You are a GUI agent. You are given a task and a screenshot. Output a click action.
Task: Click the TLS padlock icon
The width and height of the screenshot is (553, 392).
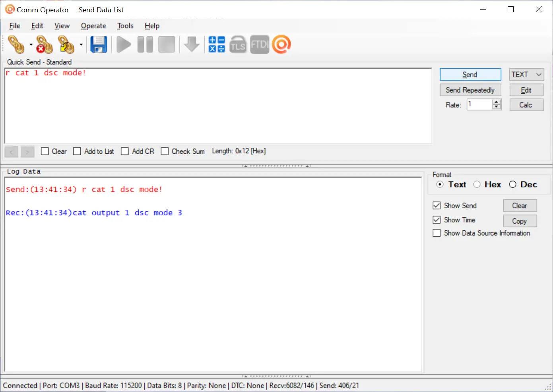pyautogui.click(x=238, y=44)
